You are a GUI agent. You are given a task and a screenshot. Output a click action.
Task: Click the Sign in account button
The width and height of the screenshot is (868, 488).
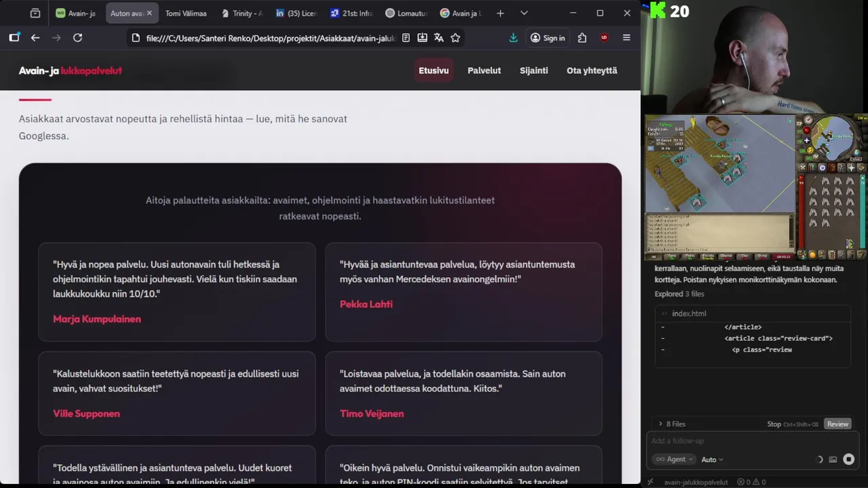coord(547,38)
